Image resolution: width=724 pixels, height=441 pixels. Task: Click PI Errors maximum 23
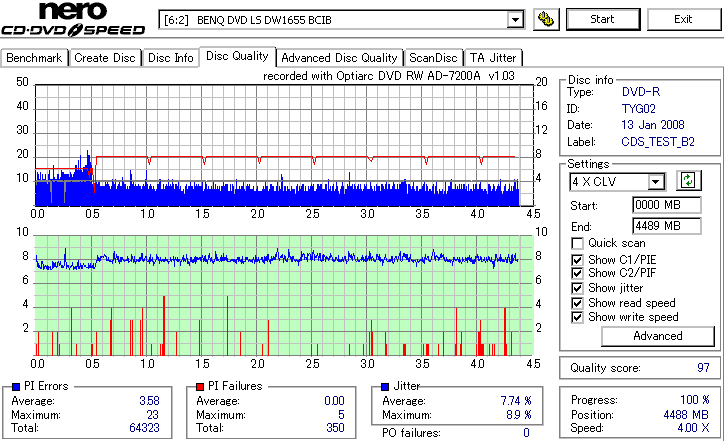coord(153,415)
